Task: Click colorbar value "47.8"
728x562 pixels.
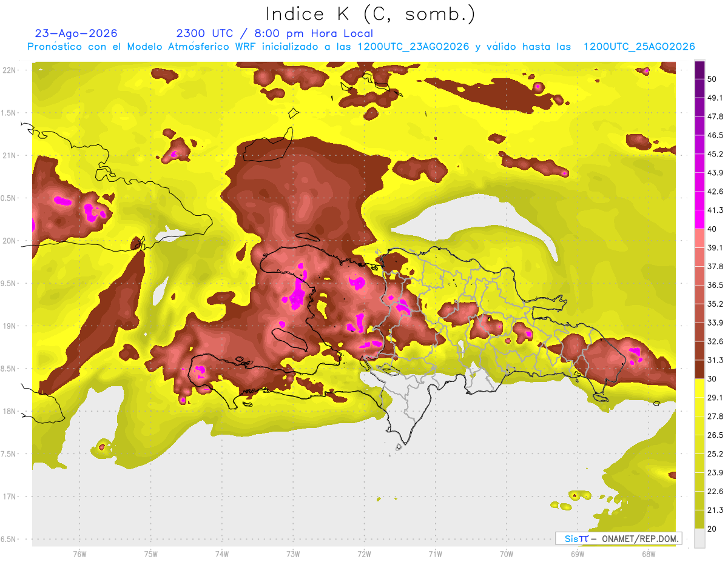Action: coord(715,116)
